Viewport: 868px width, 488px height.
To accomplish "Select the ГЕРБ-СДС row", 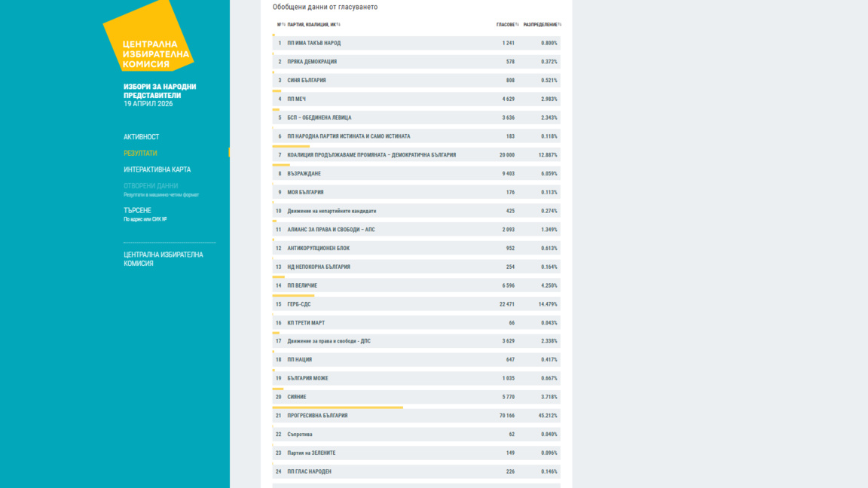I will (416, 304).
